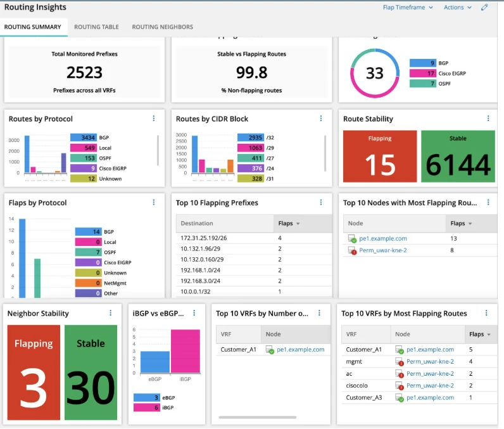This screenshot has width=504, height=429.
Task: Select prefix 192.168.1.0/24 row
Action: [254, 271]
